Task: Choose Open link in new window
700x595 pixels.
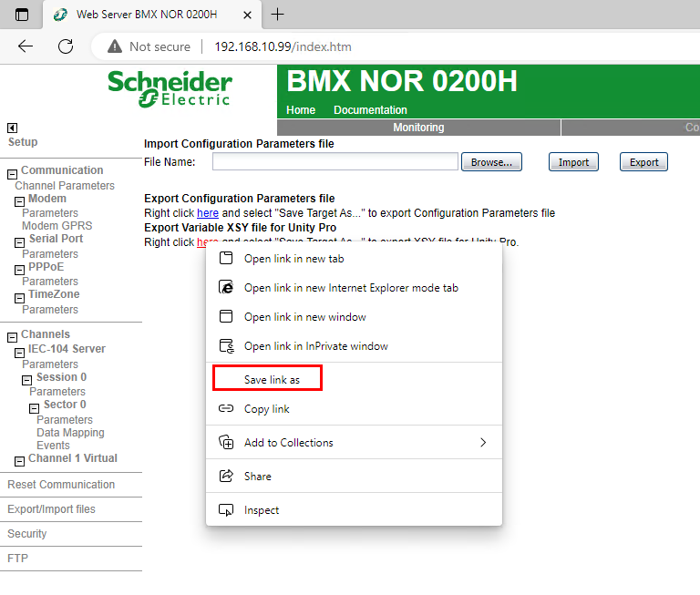Action: click(x=354, y=317)
